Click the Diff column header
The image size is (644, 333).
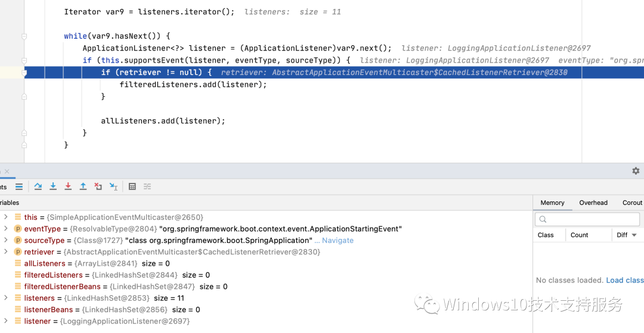pyautogui.click(x=622, y=235)
